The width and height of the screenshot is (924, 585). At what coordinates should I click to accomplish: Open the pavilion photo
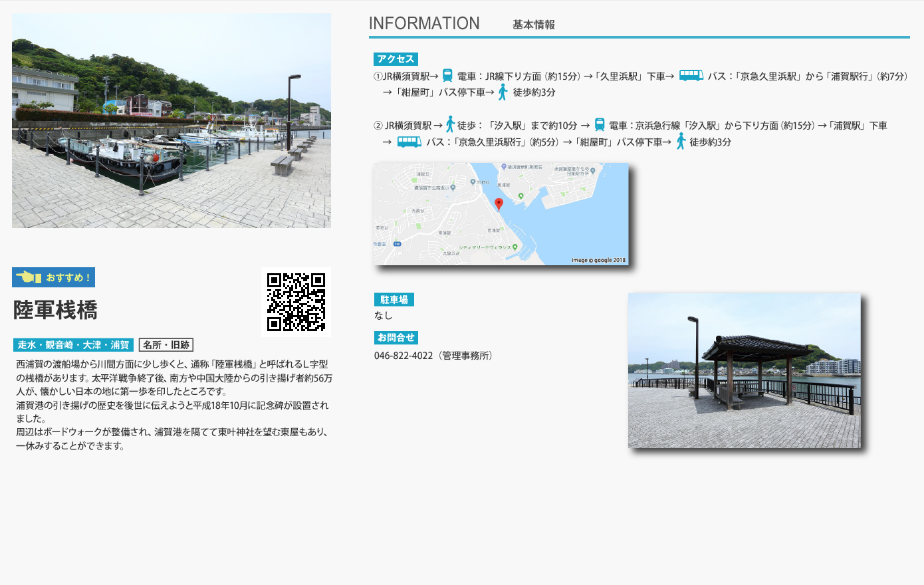pos(744,370)
